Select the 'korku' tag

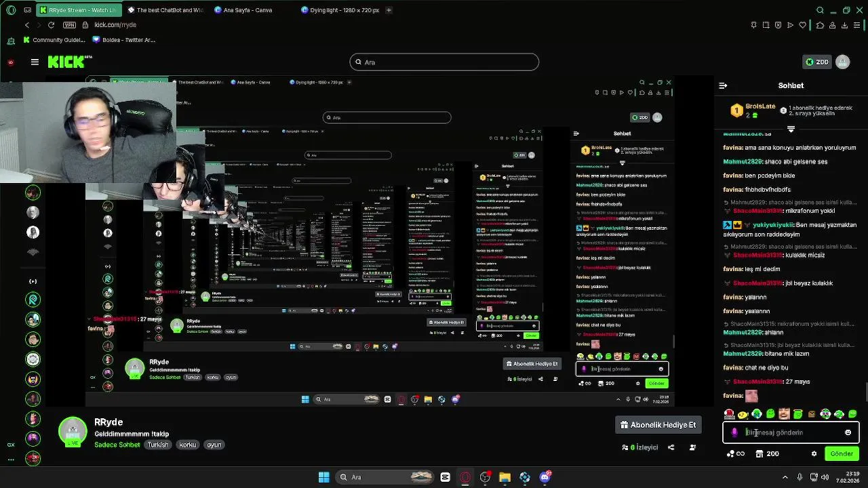pyautogui.click(x=188, y=445)
